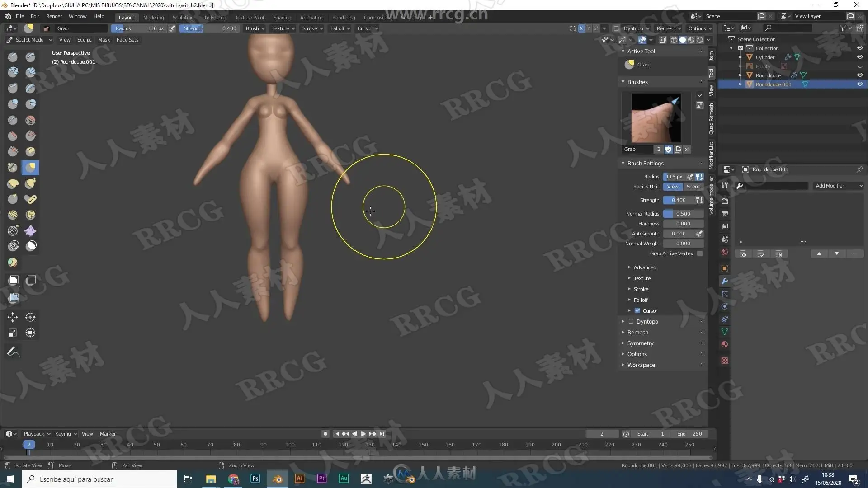Image resolution: width=868 pixels, height=488 pixels.
Task: Open the Modifier properties wrench tab
Action: [725, 281]
